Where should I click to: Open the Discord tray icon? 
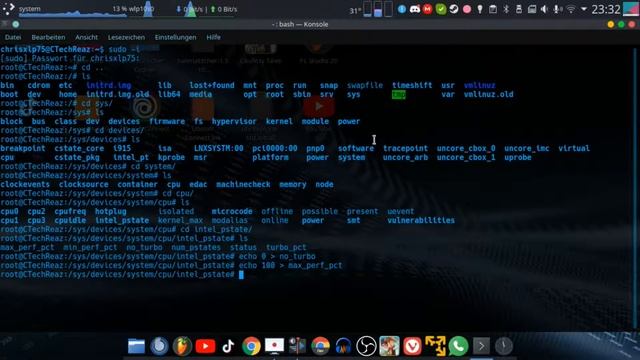415,9
